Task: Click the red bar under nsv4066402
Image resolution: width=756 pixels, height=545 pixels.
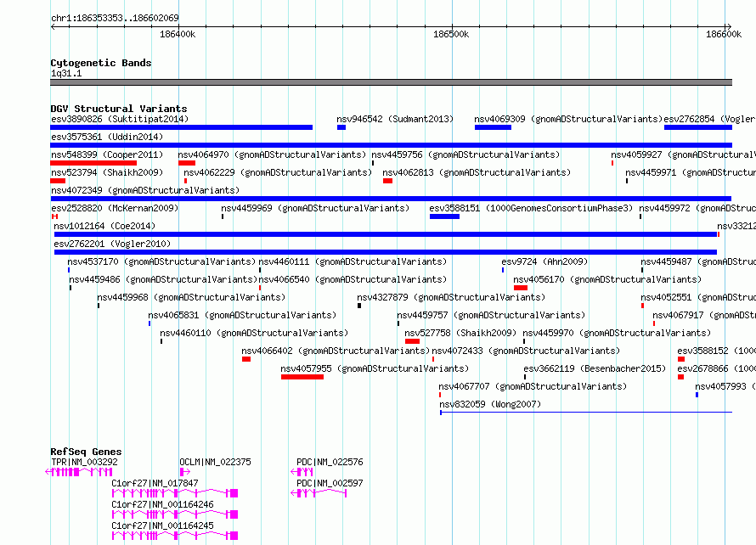Action: click(246, 359)
